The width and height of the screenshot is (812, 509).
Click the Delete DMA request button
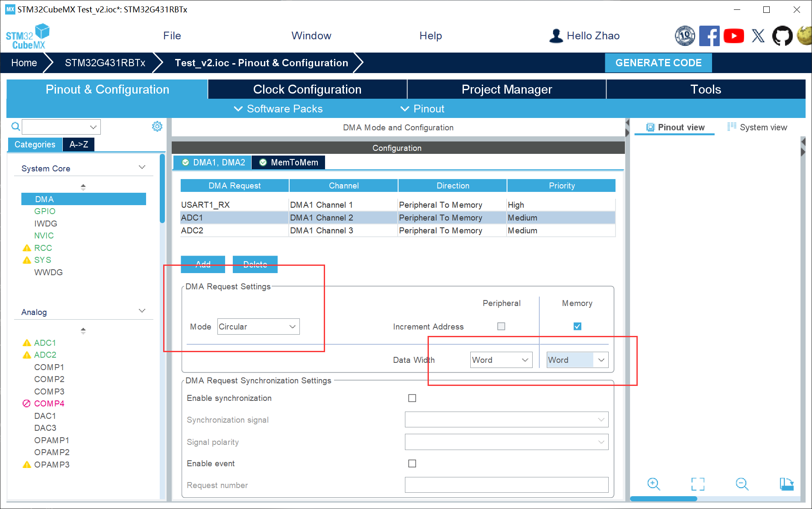tap(255, 264)
